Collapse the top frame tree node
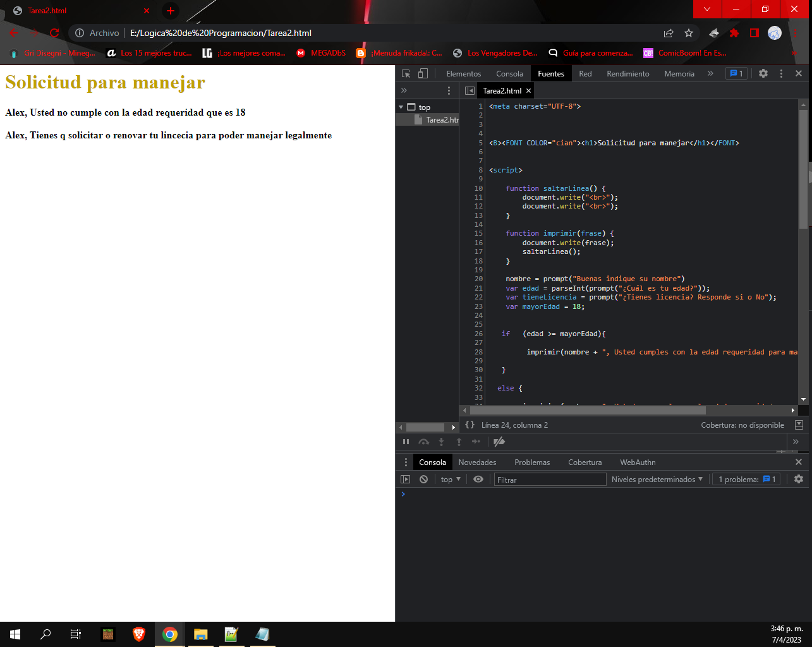Image resolution: width=812 pixels, height=647 pixels. point(401,107)
